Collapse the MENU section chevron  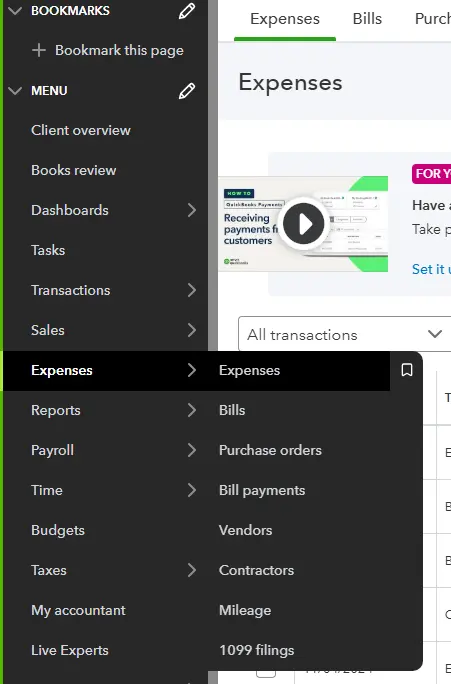click(x=15, y=91)
